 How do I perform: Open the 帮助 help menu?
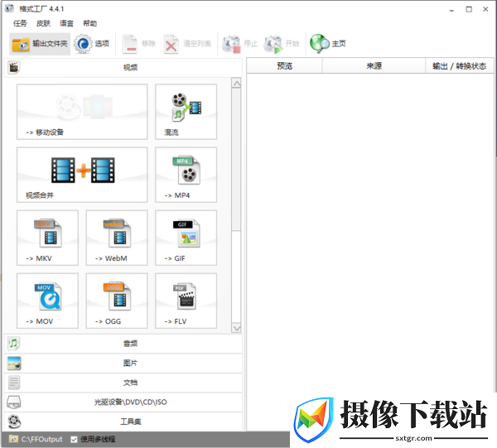pos(90,23)
